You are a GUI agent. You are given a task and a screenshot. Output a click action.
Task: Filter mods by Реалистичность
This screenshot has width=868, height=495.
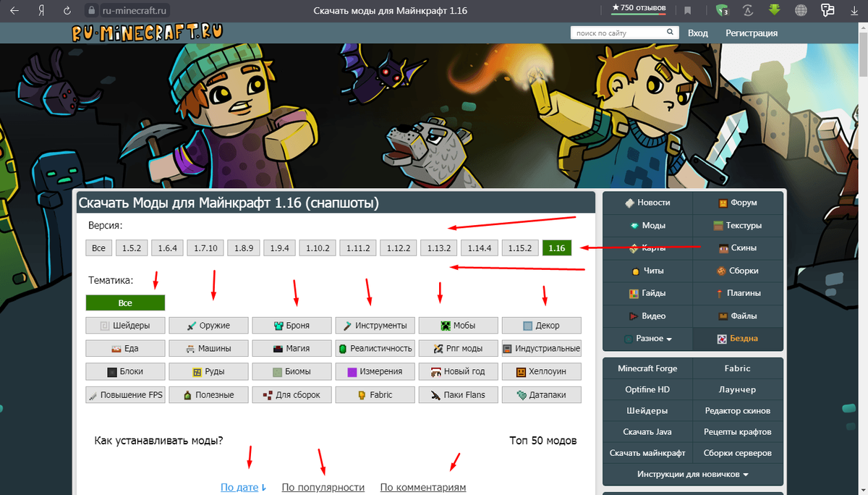tap(375, 348)
